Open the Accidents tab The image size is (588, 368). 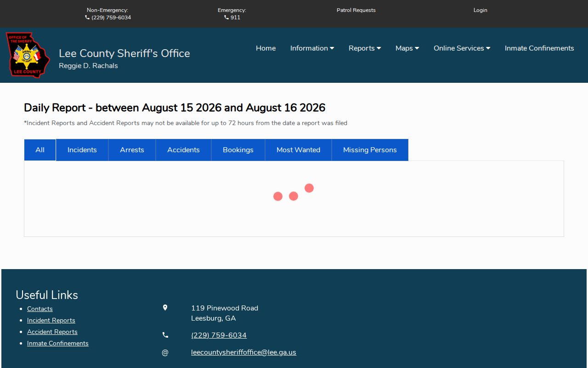click(183, 150)
